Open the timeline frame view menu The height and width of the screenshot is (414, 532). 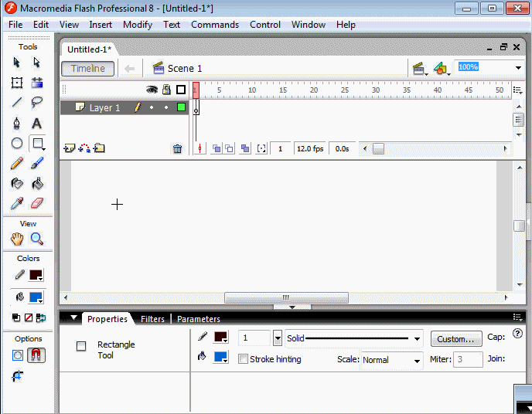coord(517,90)
